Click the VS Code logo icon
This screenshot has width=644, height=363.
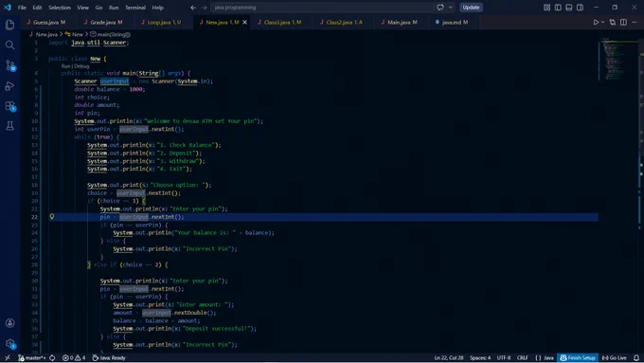coord(7,7)
